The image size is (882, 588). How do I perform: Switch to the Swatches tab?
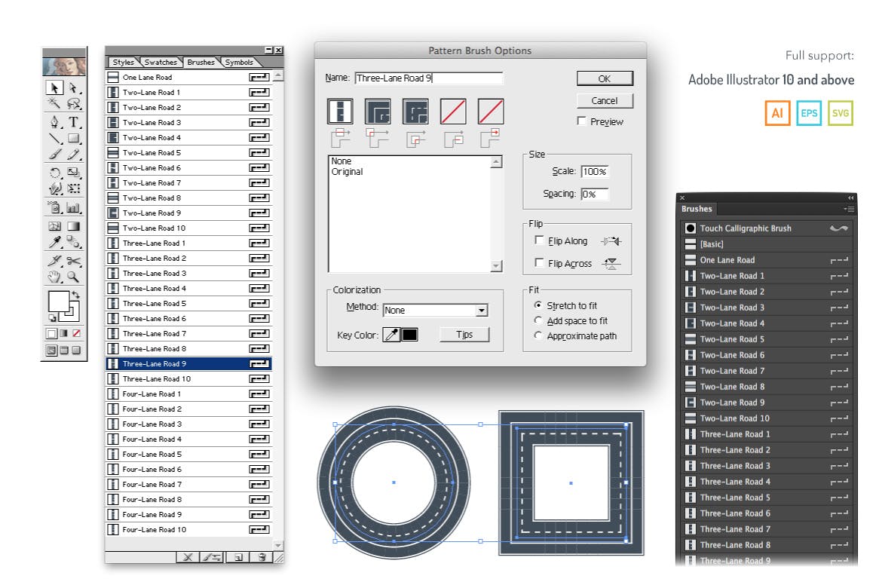tap(161, 63)
